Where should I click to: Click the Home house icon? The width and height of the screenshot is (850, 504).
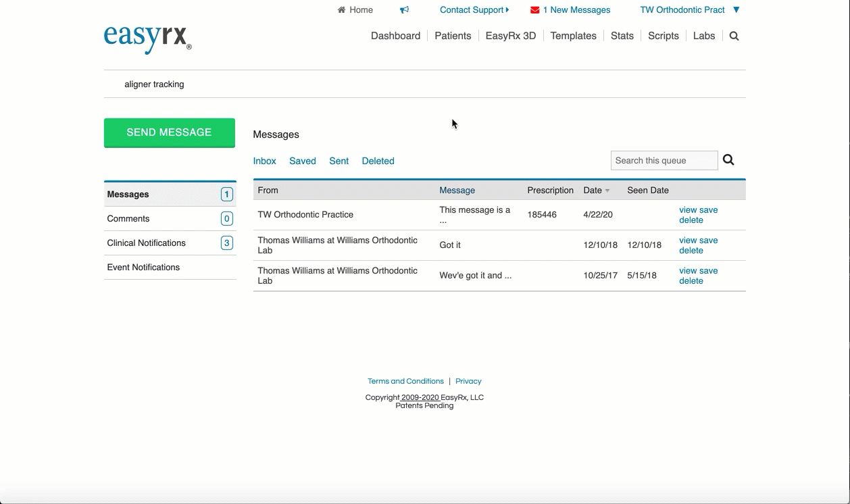coord(341,10)
